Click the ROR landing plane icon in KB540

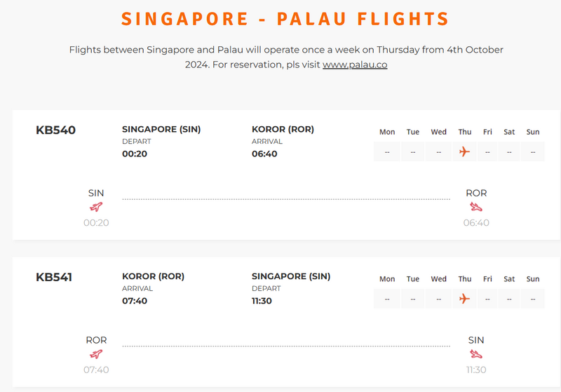(476, 207)
